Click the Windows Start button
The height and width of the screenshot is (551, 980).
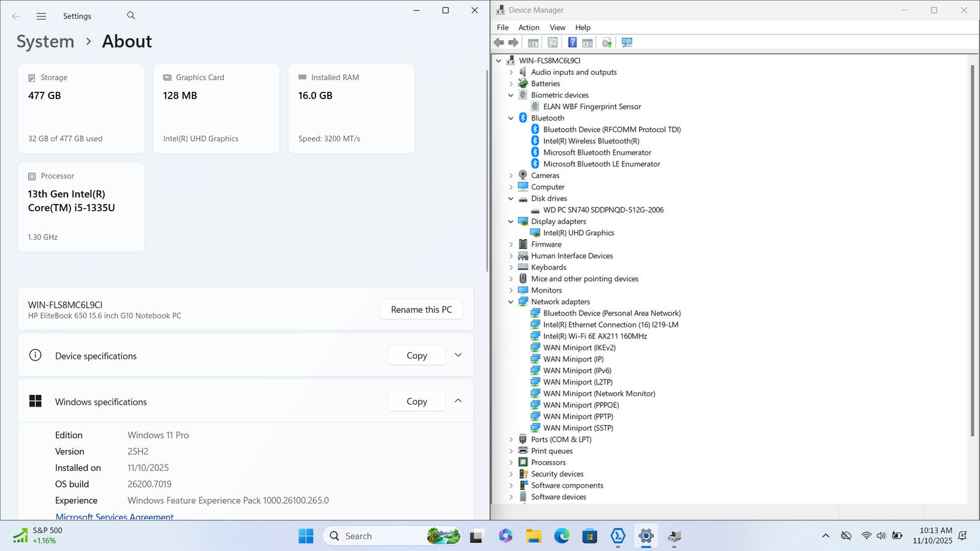coord(306,536)
